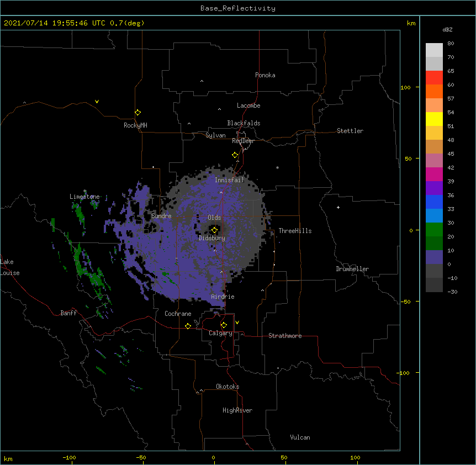Image resolution: width=476 pixels, height=465 pixels.
Task: Click the yellow diamond marker south of RedDeer
Action: point(235,155)
